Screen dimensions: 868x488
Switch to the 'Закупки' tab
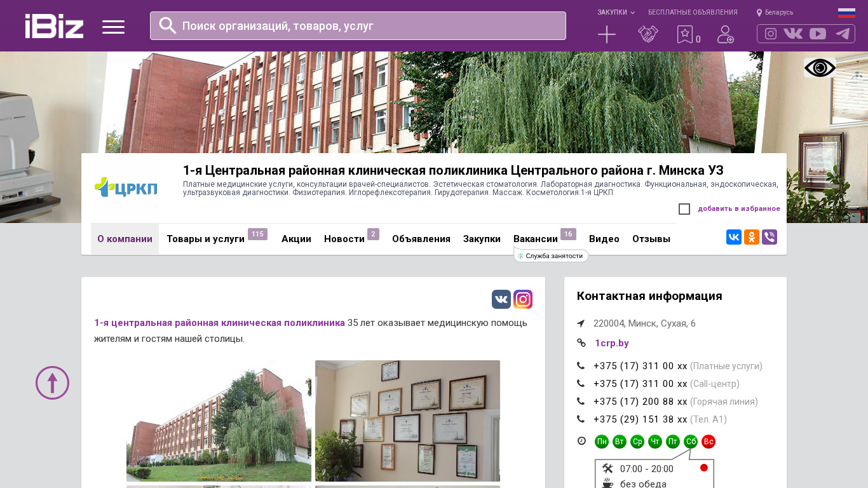click(482, 239)
